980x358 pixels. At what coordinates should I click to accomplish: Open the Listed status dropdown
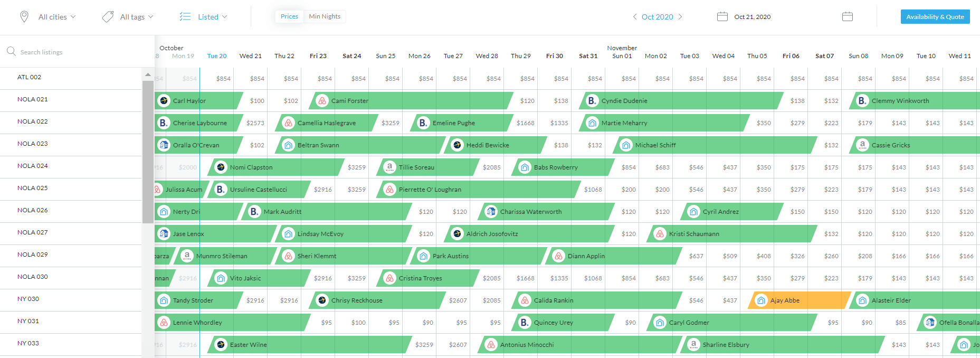pos(212,17)
